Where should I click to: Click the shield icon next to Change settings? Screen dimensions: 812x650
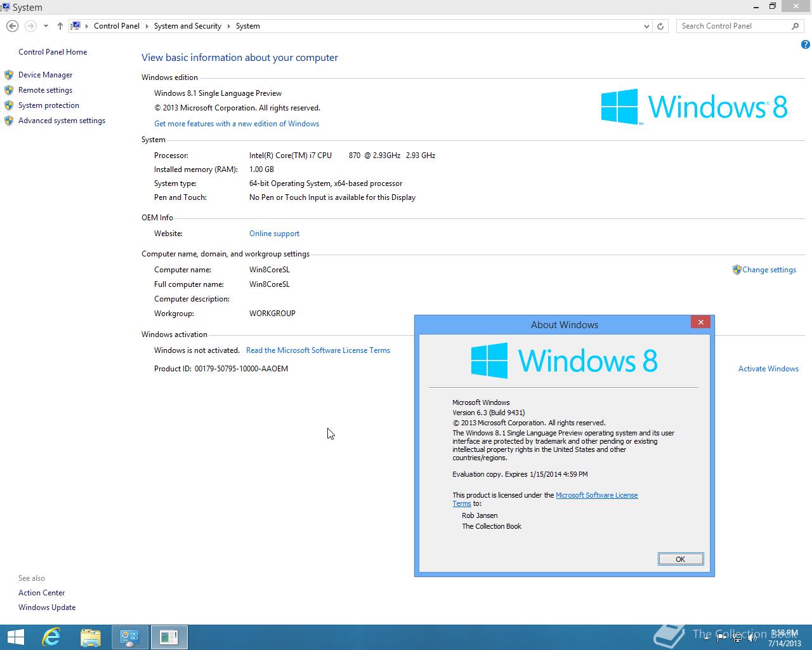(737, 270)
